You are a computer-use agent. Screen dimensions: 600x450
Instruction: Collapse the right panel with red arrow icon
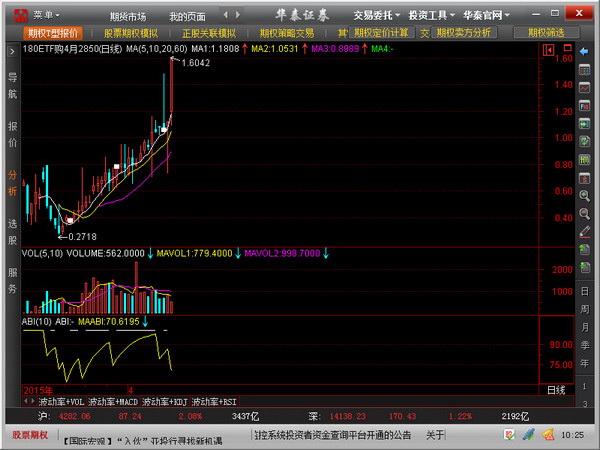tap(548, 50)
